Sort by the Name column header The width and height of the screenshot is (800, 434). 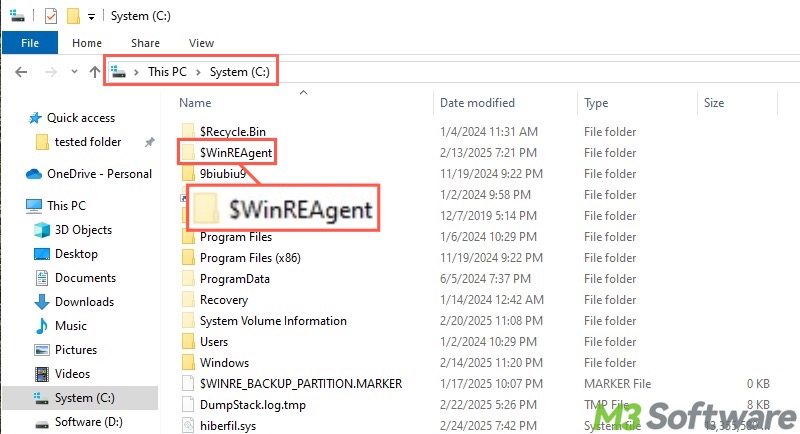pyautogui.click(x=195, y=103)
